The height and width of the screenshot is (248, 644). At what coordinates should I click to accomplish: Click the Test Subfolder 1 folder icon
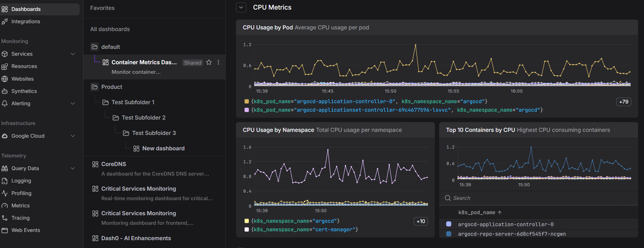[x=105, y=102]
